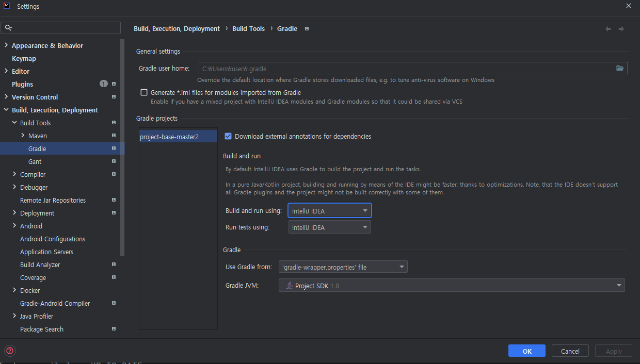The image size is (640, 364).
Task: Open the Gradle JVM dropdown
Action: pyautogui.click(x=452, y=286)
